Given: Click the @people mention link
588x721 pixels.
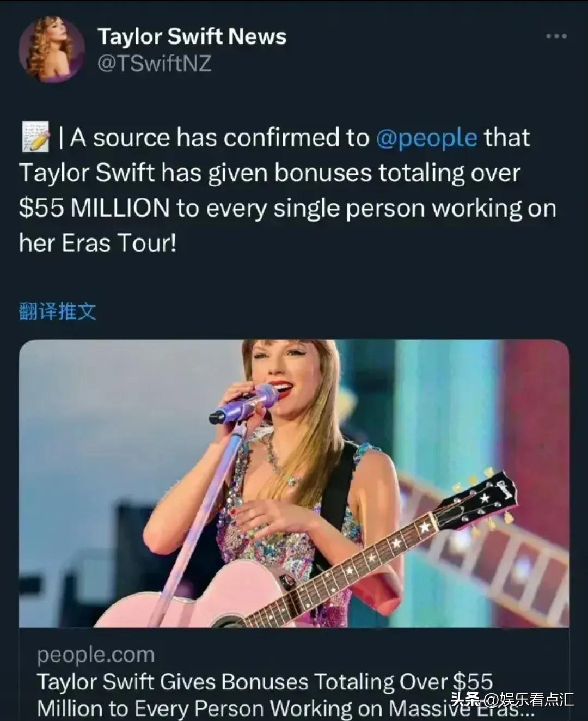Looking at the screenshot, I should pyautogui.click(x=428, y=137).
